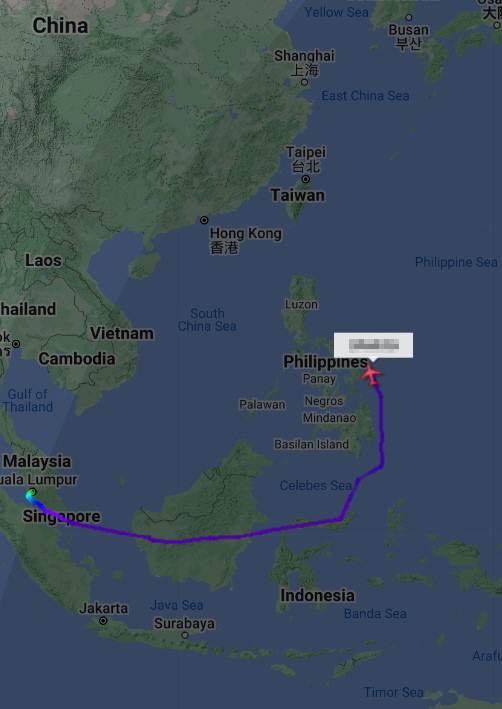Click the flight trail near Mindanao's east coast
502x709 pixels.
pos(382,430)
